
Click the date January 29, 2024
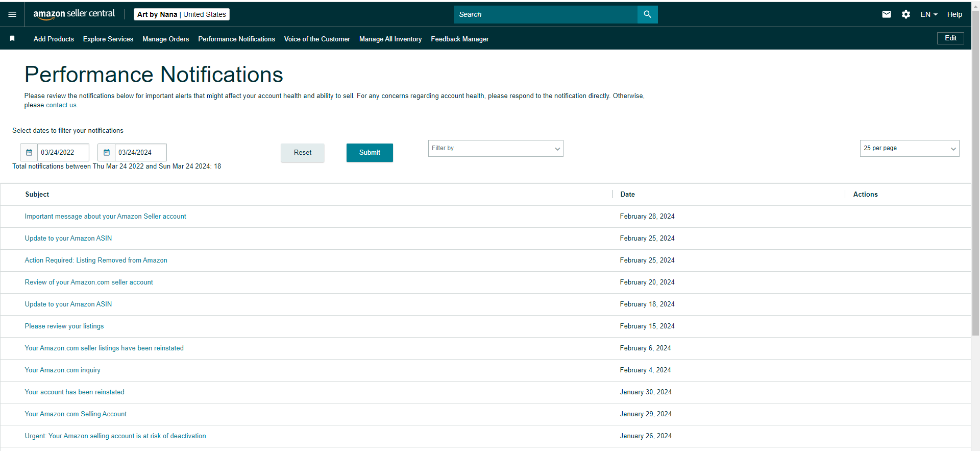(646, 414)
